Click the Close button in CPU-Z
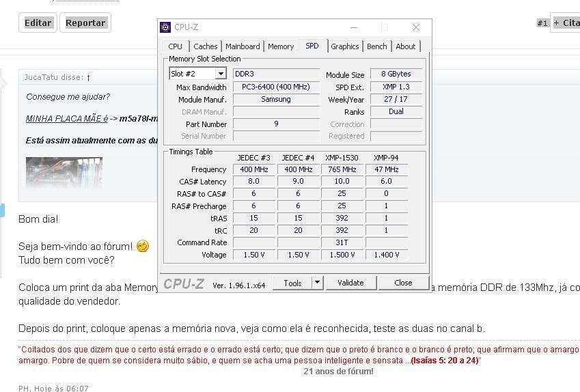Image resolution: width=580 pixels, height=392 pixels. pos(403,283)
